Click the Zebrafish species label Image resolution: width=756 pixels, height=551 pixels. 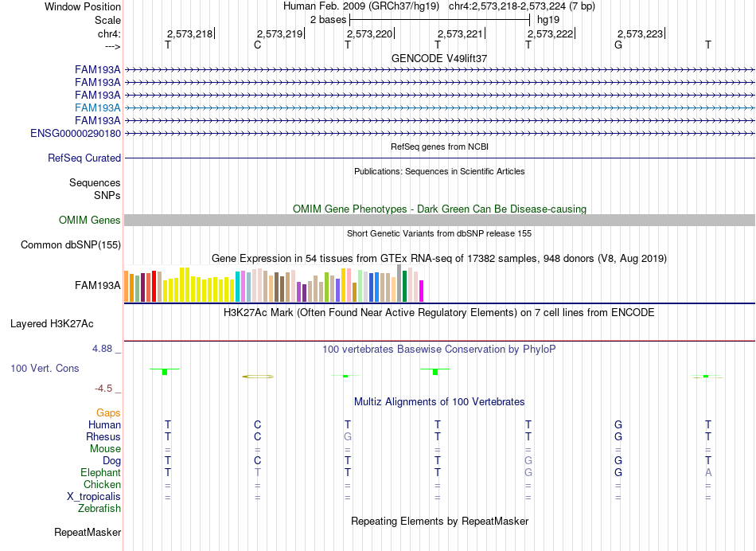point(99,508)
